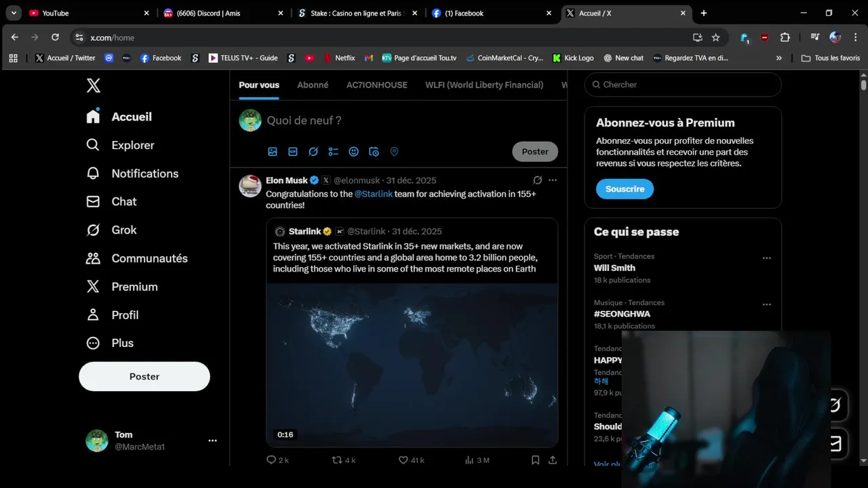This screenshot has width=868, height=488.
Task: Switch to the Abonné feed tab
Action: tap(313, 85)
